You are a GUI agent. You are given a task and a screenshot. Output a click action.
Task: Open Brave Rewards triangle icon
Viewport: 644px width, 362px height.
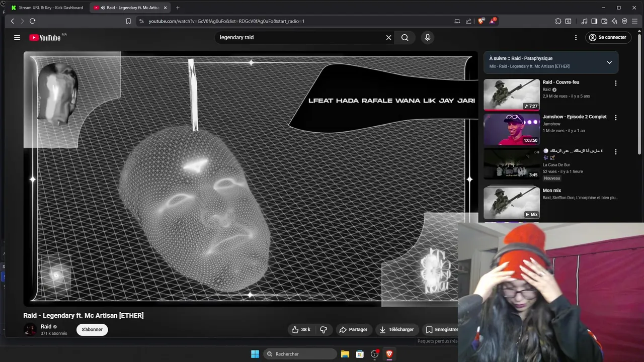click(493, 21)
